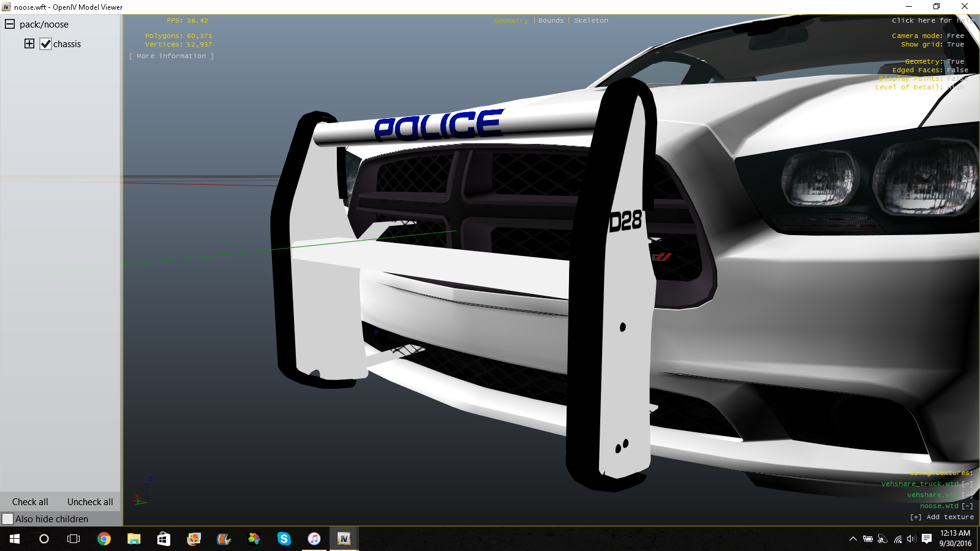Click the volume speaker icon in system tray
The width and height of the screenshot is (980, 551).
tap(911, 539)
